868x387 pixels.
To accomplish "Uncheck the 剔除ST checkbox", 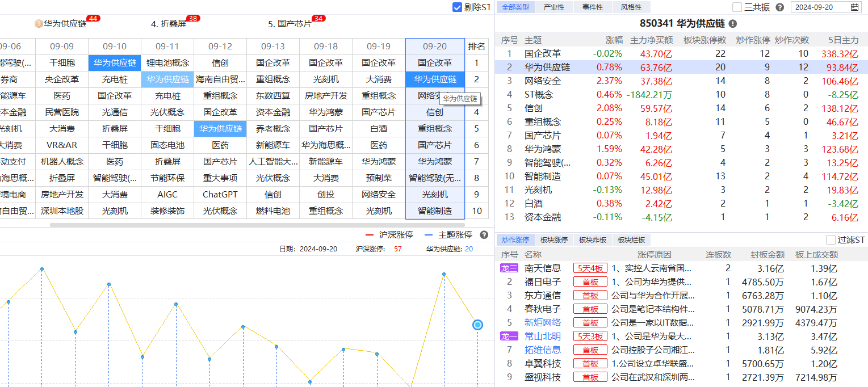I will click(457, 7).
